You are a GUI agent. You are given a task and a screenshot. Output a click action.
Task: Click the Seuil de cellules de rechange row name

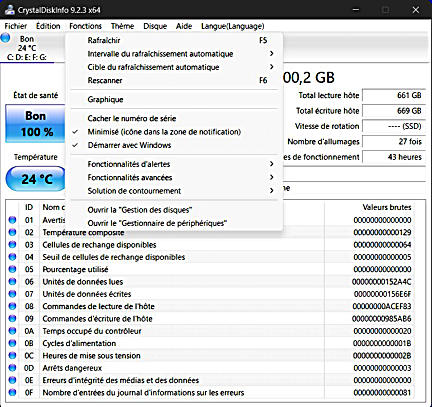pyautogui.click(x=113, y=257)
